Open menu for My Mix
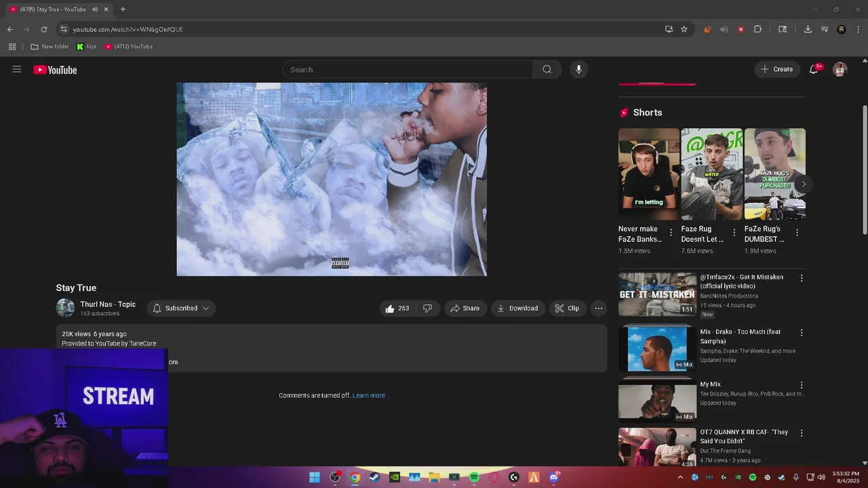This screenshot has width=868, height=488. pyautogui.click(x=802, y=385)
